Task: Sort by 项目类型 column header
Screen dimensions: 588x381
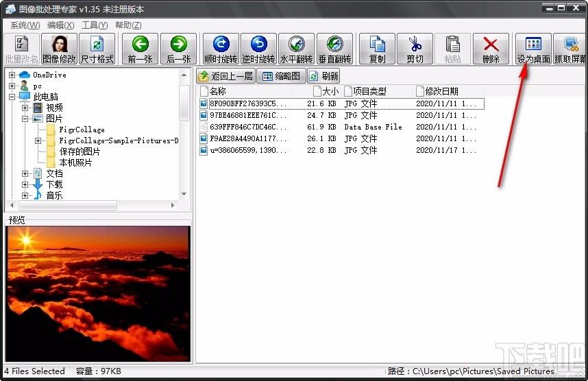Action: (378, 91)
